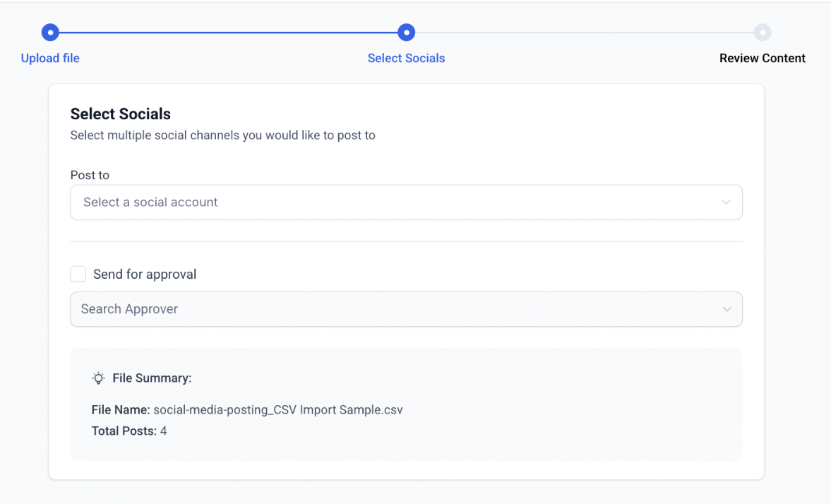Click the Select Socials heading

[121, 114]
